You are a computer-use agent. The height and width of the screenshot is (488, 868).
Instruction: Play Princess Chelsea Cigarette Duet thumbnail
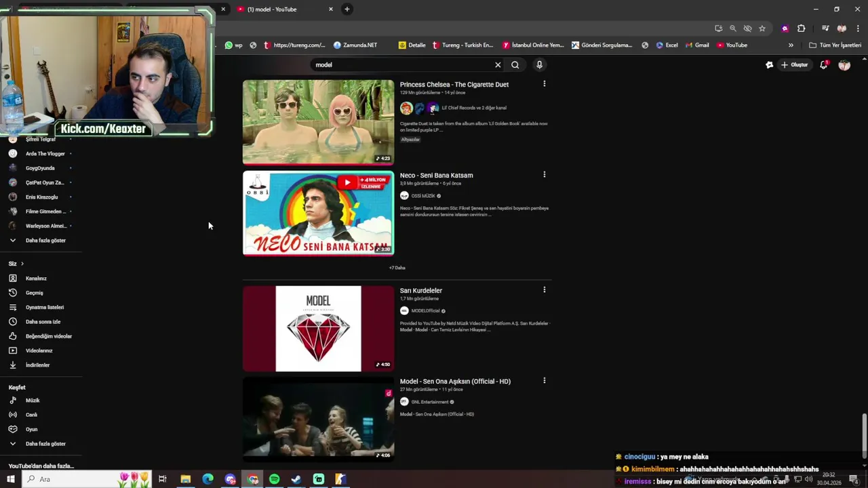coord(318,122)
